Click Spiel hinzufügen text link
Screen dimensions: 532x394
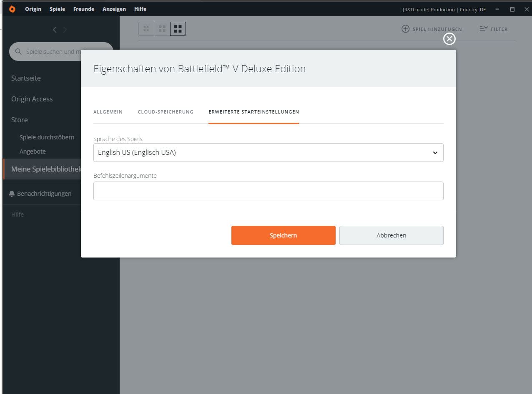point(437,29)
